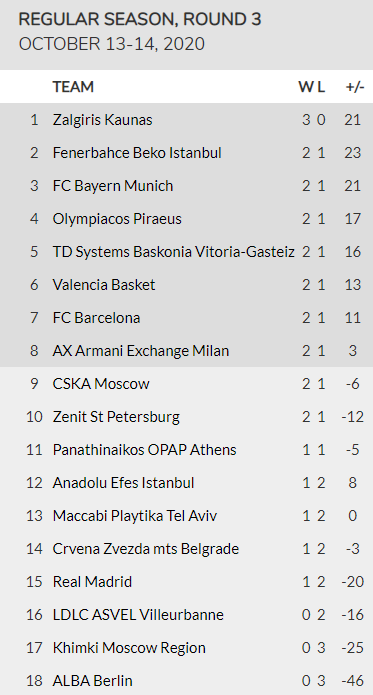Viewport: 373px width, 695px height.
Task: Click Real Madrid in standings
Action: pos(92,582)
